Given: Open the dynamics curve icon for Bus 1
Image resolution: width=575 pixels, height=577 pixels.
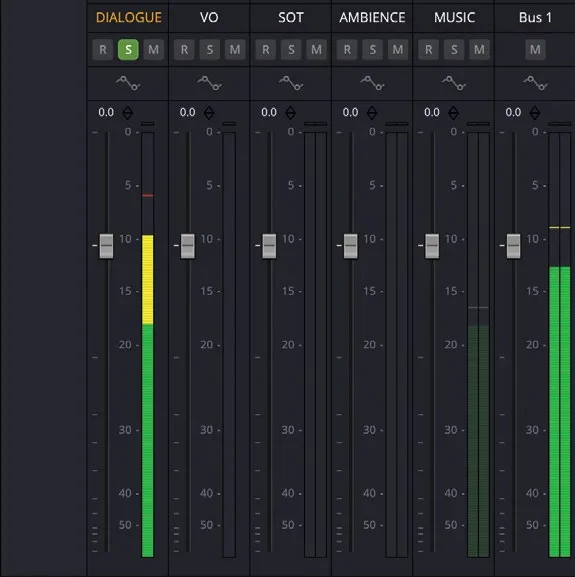Looking at the screenshot, I should [535, 83].
